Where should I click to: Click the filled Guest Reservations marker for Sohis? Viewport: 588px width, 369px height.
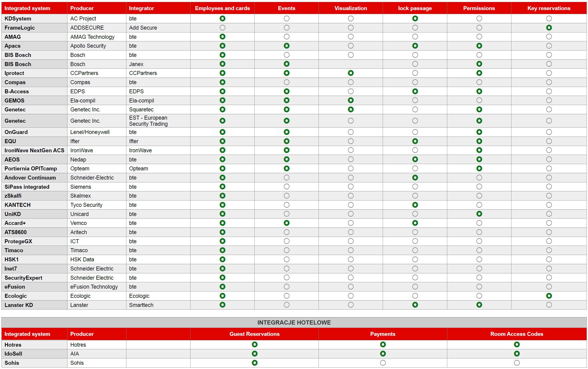click(x=255, y=363)
